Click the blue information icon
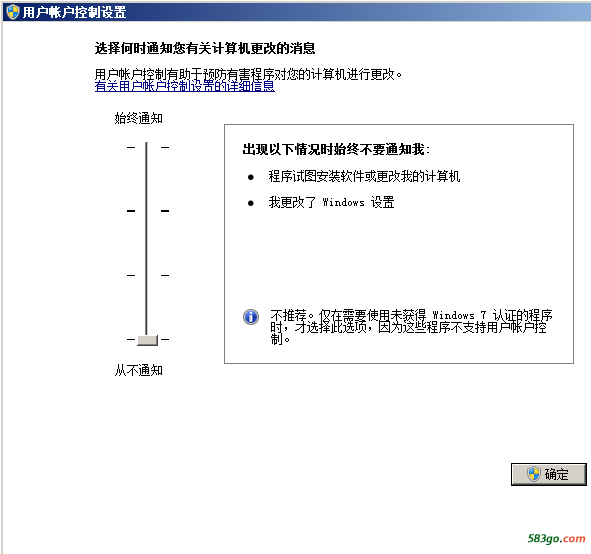Image resolution: width=591 pixels, height=554 pixels. [x=251, y=317]
